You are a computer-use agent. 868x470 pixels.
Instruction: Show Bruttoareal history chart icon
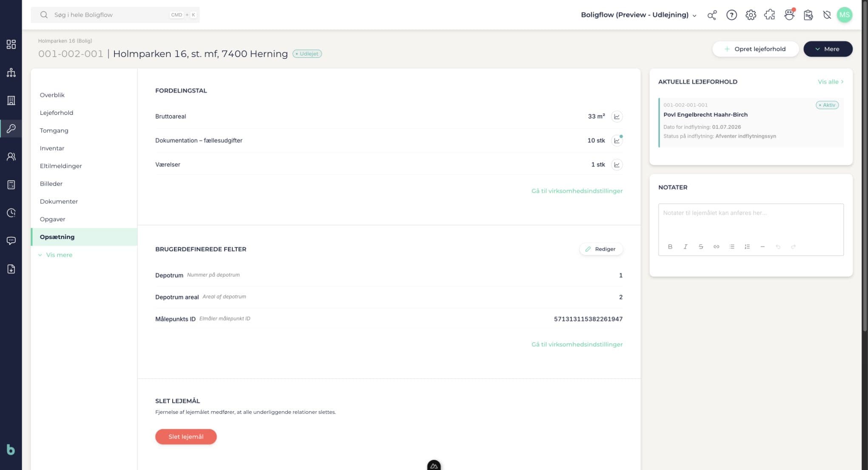coord(617,117)
